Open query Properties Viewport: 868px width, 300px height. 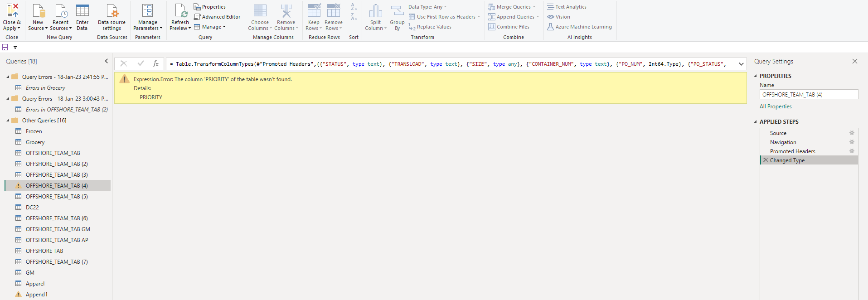pyautogui.click(x=210, y=7)
